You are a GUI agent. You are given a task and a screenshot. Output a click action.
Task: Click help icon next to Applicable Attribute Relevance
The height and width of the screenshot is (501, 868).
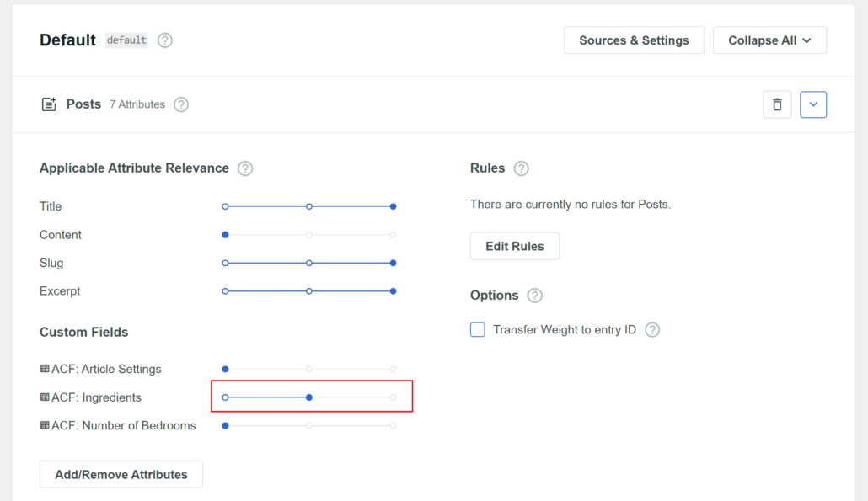tap(245, 168)
